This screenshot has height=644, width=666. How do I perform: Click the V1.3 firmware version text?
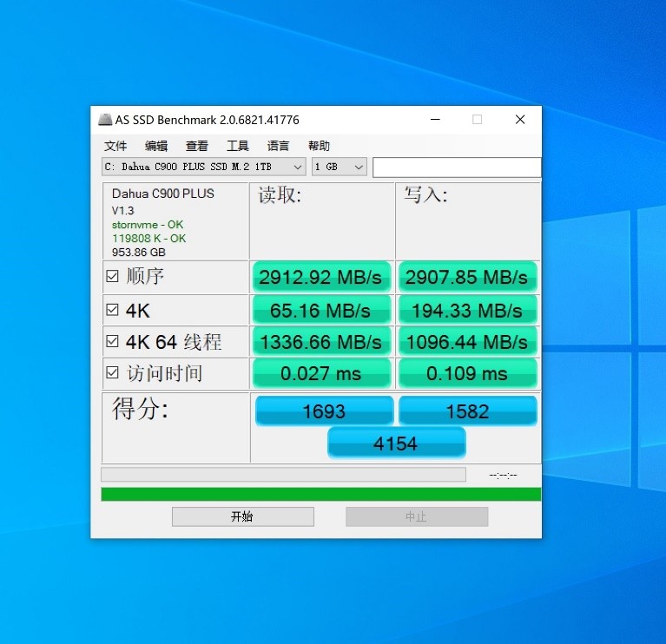pyautogui.click(x=122, y=211)
